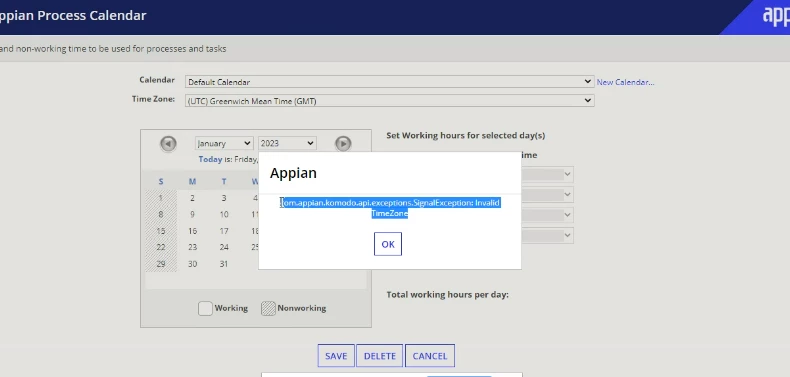Select day 17 in the calendar
This screenshot has height=377, width=790.
[224, 231]
